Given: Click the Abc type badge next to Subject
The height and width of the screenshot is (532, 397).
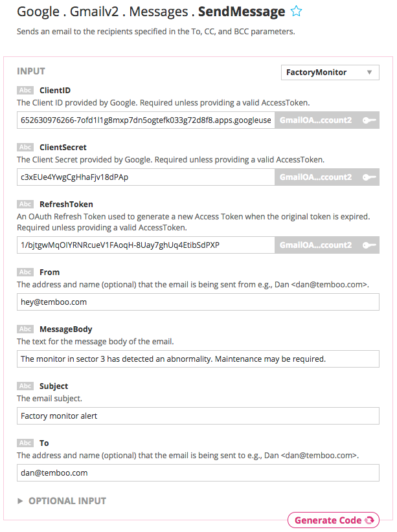Looking at the screenshot, I should click(x=25, y=386).
